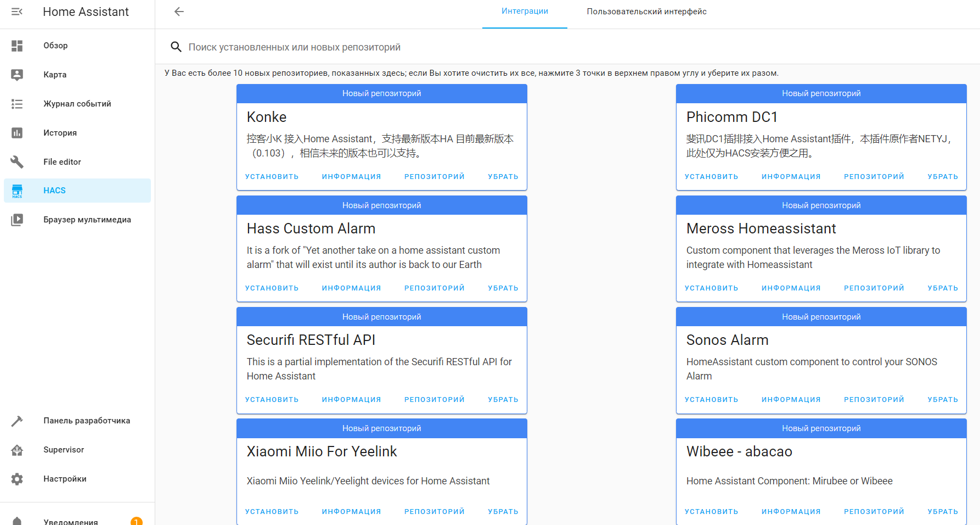This screenshot has width=980, height=525.
Task: Install Meross Homeassistant
Action: click(711, 288)
